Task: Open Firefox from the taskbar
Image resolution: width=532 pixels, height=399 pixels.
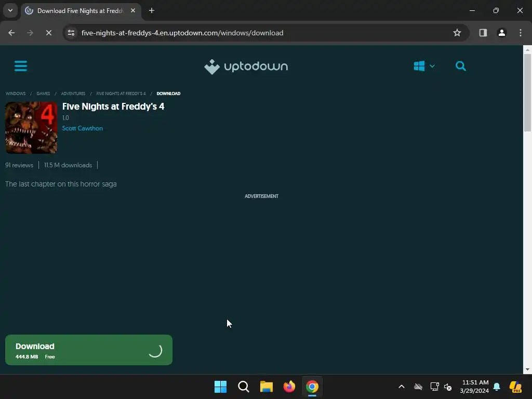Action: tap(289, 387)
